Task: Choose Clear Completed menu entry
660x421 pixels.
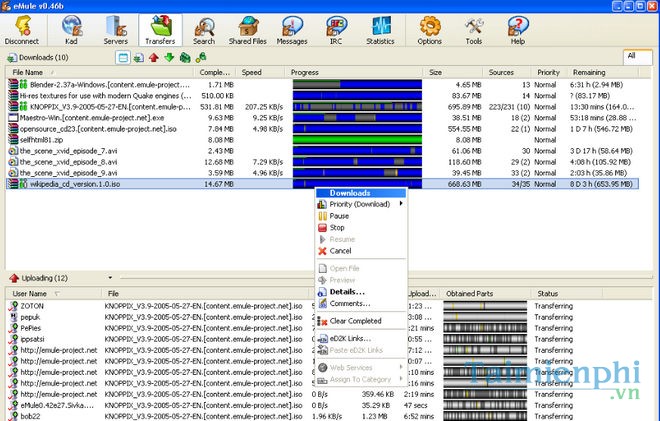Action: click(361, 321)
